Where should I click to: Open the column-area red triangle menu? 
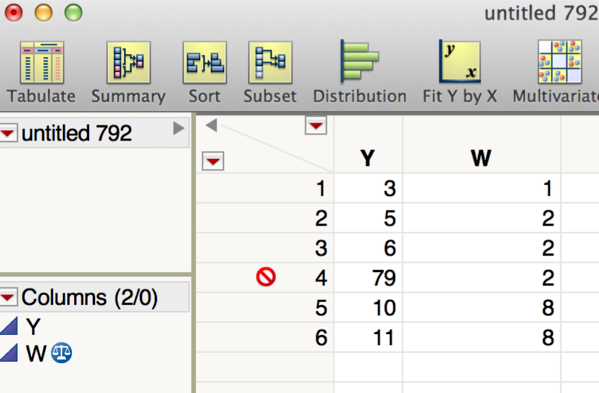point(316,125)
